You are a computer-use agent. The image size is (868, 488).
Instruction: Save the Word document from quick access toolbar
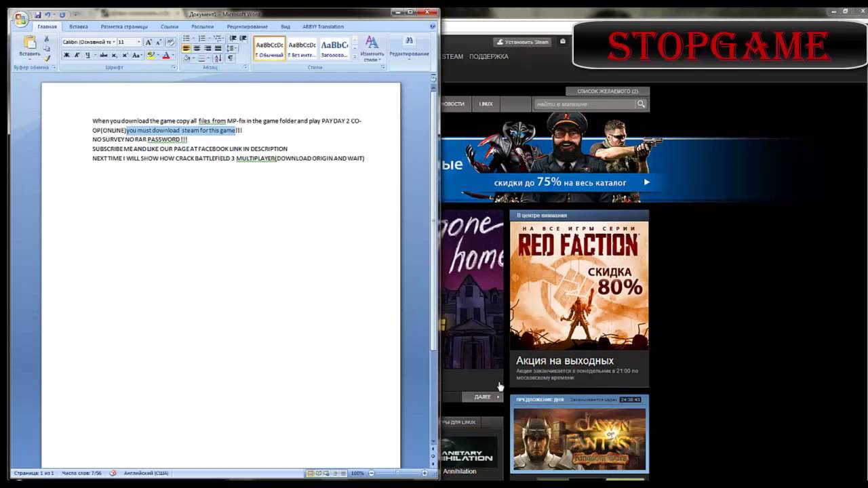[38, 14]
